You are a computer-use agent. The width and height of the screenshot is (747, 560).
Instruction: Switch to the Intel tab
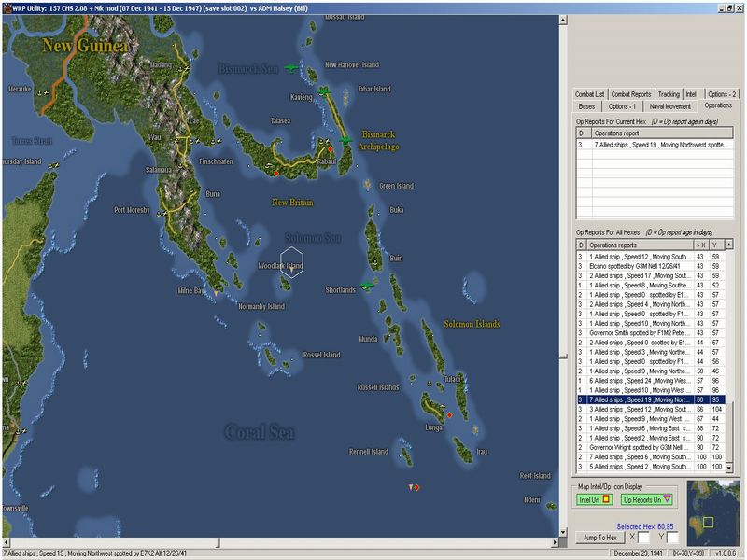691,94
